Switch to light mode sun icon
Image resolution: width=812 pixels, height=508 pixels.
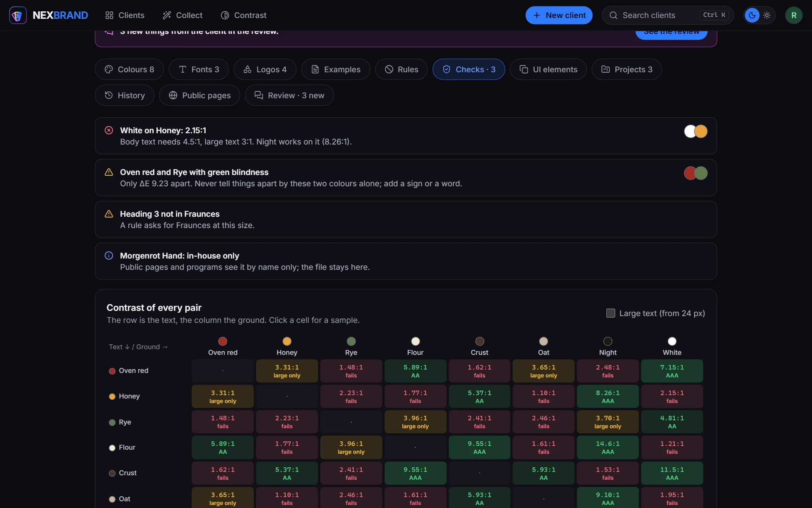tap(767, 15)
